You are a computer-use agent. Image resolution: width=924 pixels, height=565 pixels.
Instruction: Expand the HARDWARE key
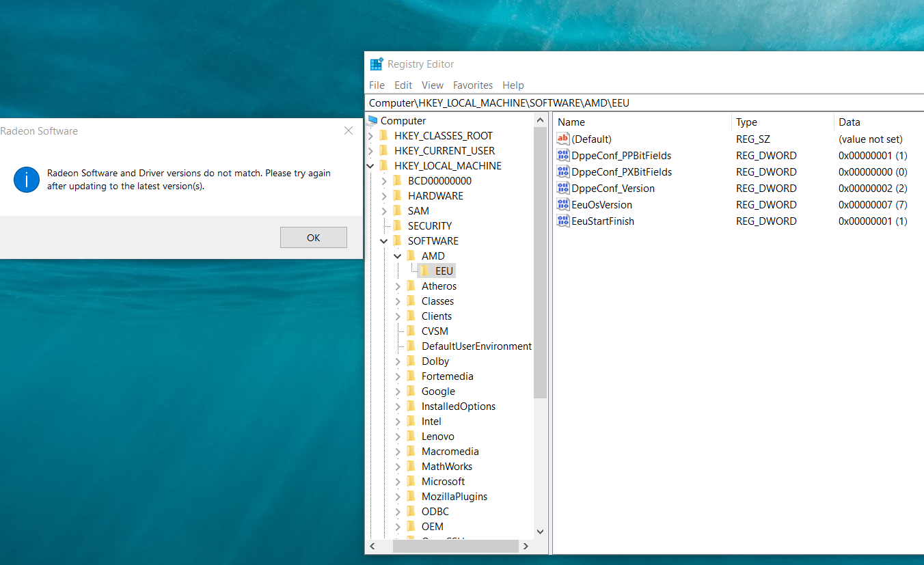(x=384, y=196)
